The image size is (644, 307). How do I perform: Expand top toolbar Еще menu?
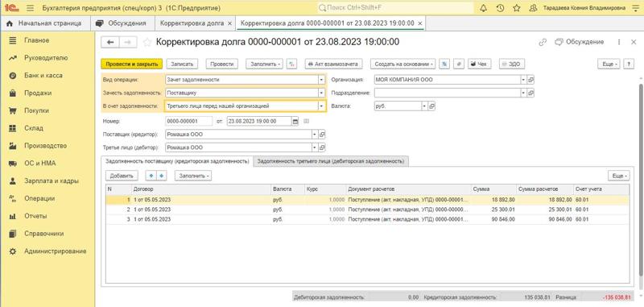coord(609,64)
